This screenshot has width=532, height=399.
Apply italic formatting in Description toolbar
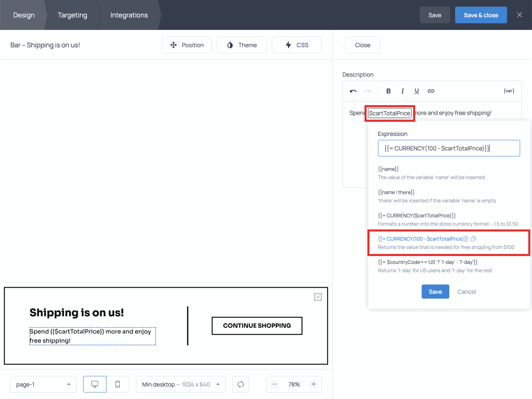pyautogui.click(x=402, y=91)
